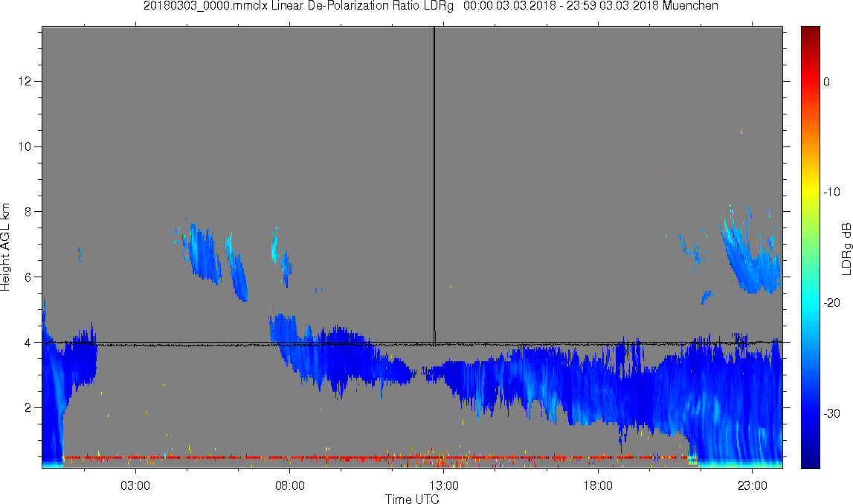Click height label '8' on y-axis
Image resolution: width=853 pixels, height=504 pixels.
click(x=28, y=212)
